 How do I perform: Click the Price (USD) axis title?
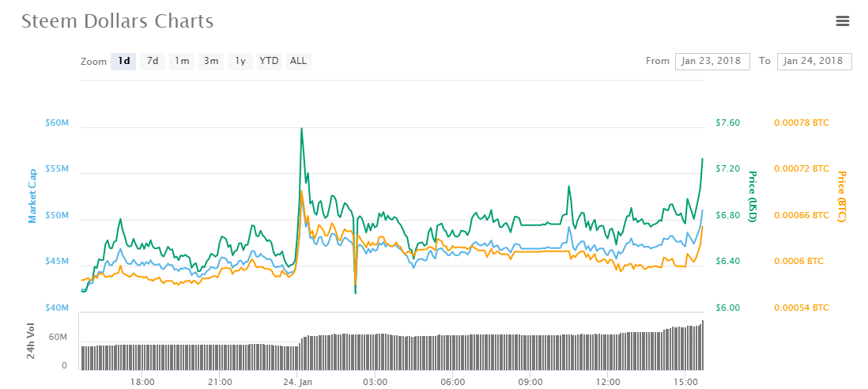[x=753, y=196]
